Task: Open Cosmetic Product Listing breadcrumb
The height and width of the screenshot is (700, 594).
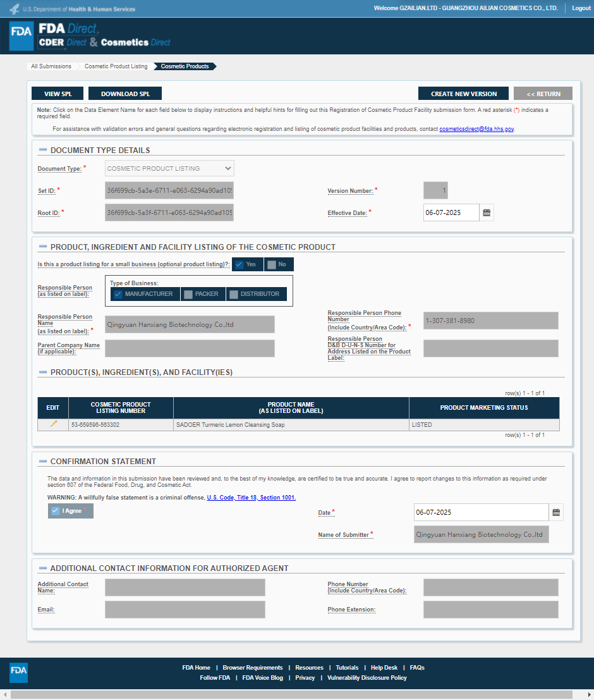Action: point(116,66)
